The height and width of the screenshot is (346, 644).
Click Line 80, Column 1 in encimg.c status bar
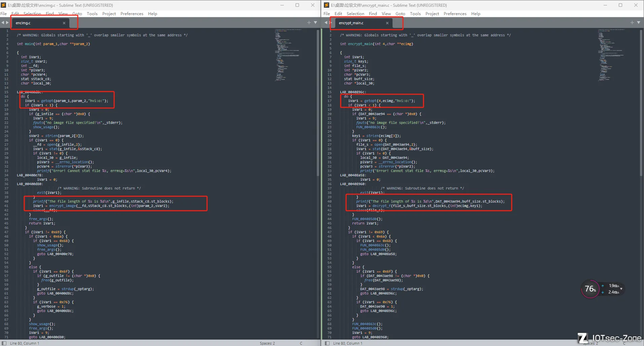click(25, 343)
